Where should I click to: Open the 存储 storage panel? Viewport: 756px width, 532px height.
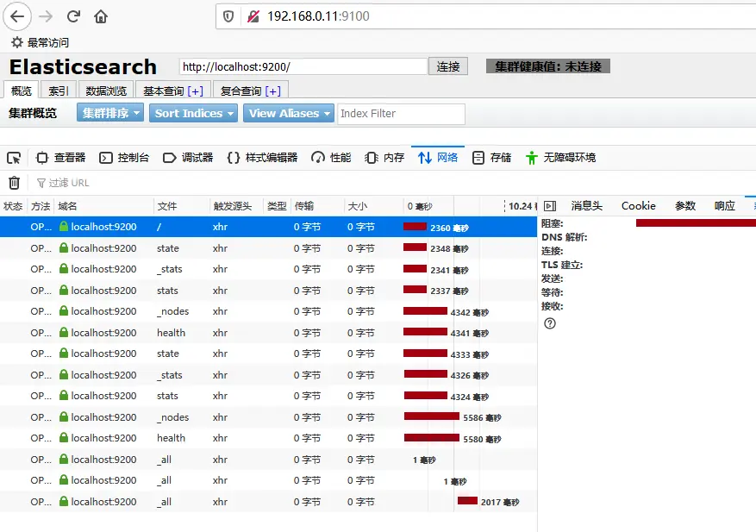[491, 158]
